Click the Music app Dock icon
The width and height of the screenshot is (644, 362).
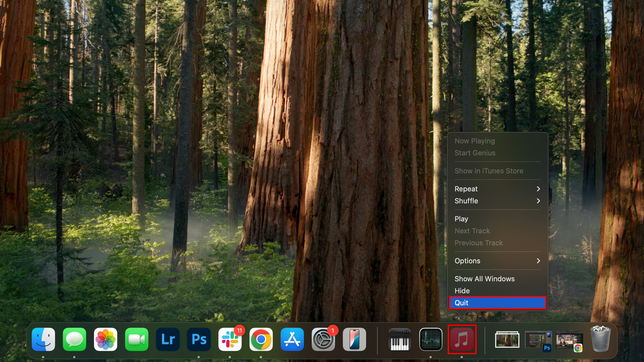click(x=462, y=339)
